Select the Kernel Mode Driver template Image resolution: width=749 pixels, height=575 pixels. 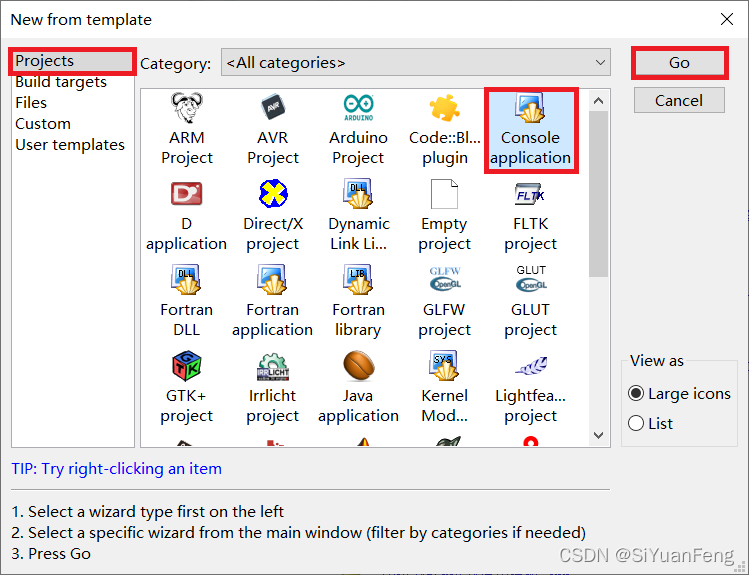[x=444, y=388]
